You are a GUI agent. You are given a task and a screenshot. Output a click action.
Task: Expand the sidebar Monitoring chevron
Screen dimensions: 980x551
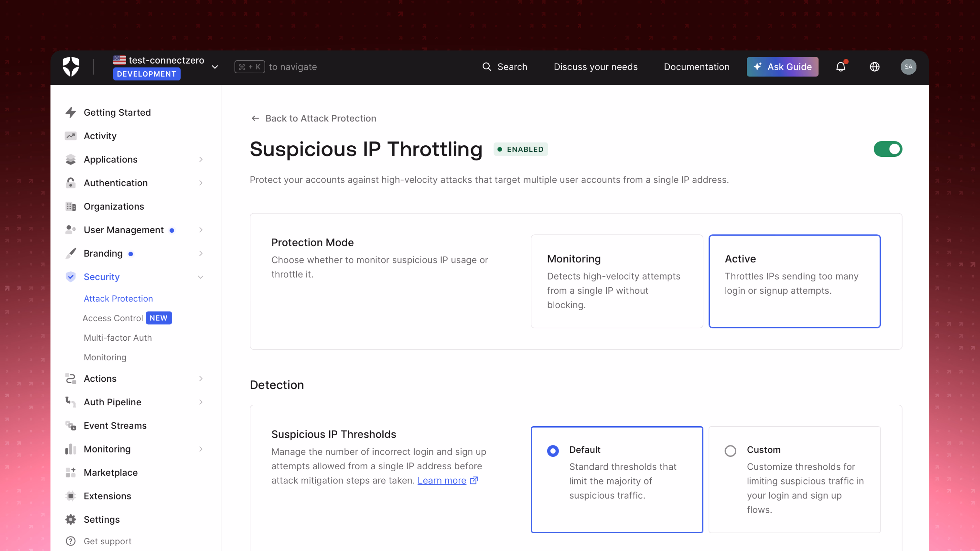(x=201, y=449)
